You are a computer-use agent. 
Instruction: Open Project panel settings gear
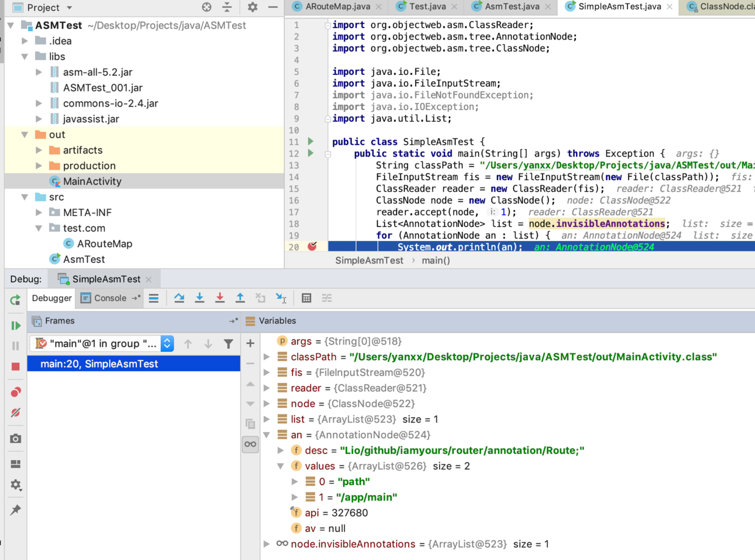[252, 7]
